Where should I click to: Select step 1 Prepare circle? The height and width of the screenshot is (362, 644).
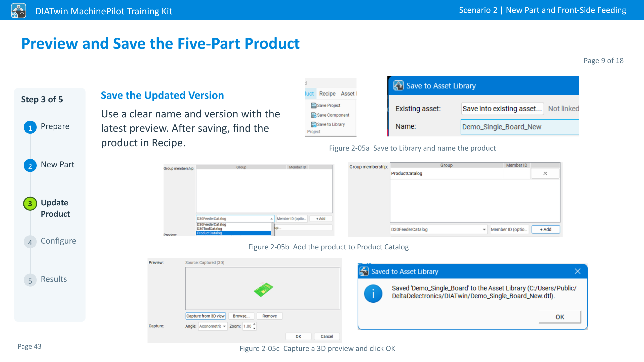click(x=30, y=127)
